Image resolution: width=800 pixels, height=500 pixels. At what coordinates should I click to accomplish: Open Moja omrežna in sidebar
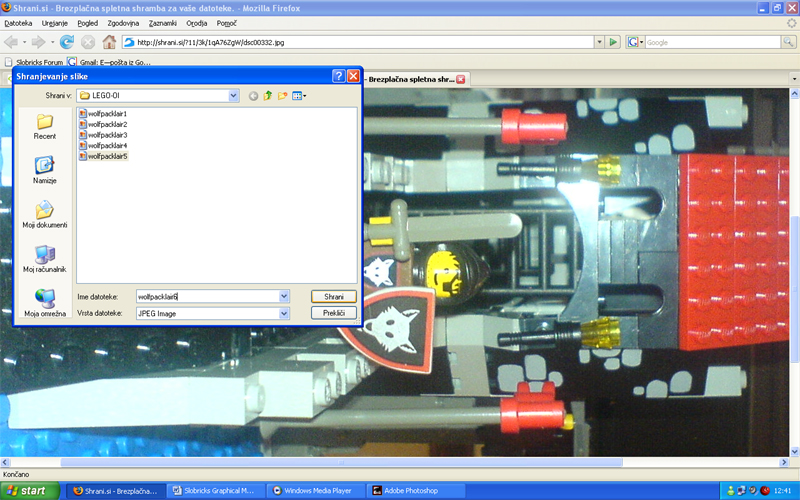point(44,304)
